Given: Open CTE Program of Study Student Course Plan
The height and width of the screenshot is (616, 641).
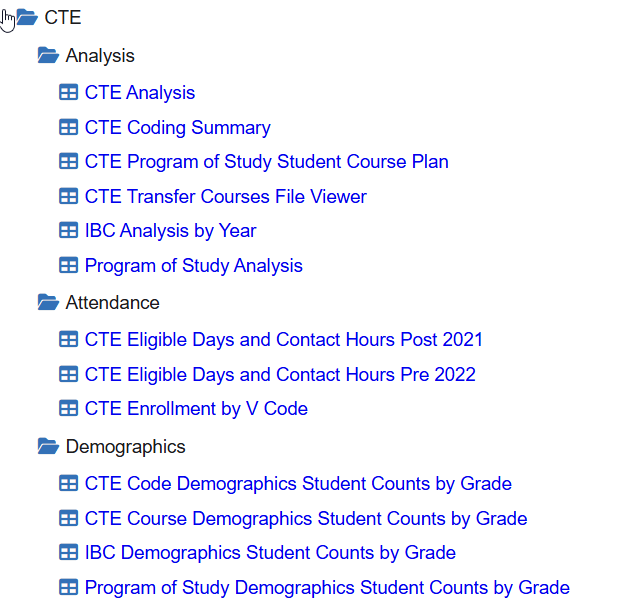Looking at the screenshot, I should pyautogui.click(x=266, y=162).
